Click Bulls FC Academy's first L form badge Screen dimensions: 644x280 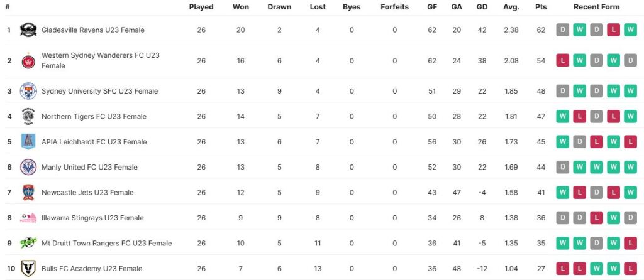point(562,269)
